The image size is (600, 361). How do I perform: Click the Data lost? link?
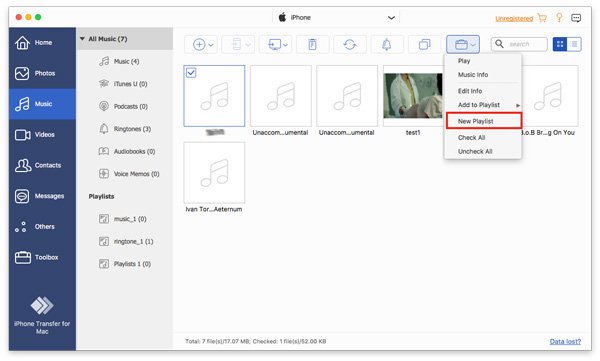(x=565, y=341)
